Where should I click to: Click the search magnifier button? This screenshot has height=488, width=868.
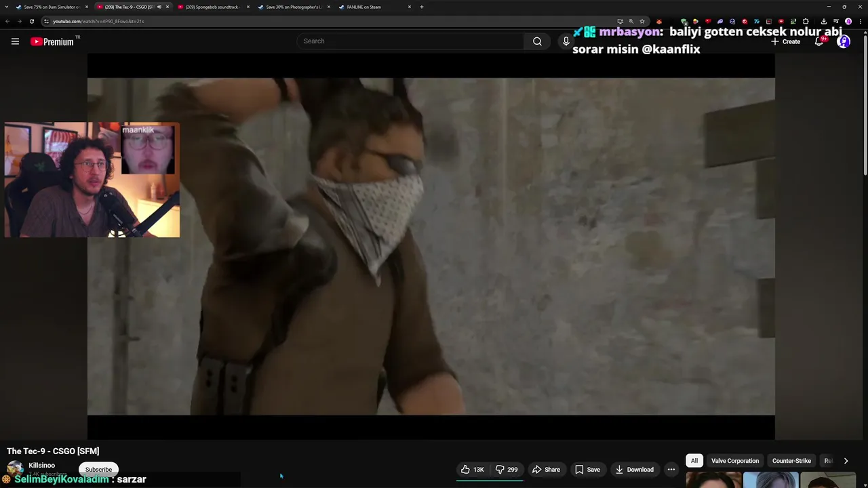pyautogui.click(x=537, y=41)
